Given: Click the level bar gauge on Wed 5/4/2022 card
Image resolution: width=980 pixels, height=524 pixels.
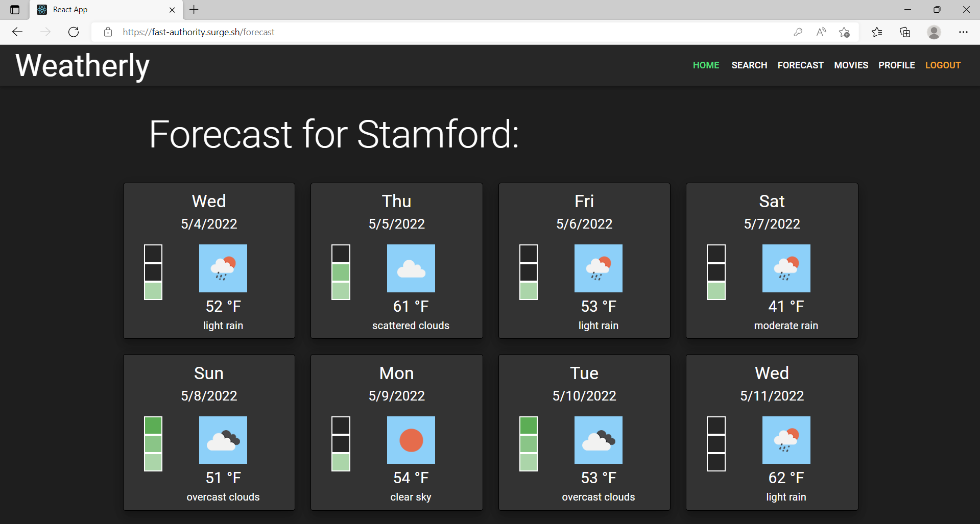Looking at the screenshot, I should point(153,272).
